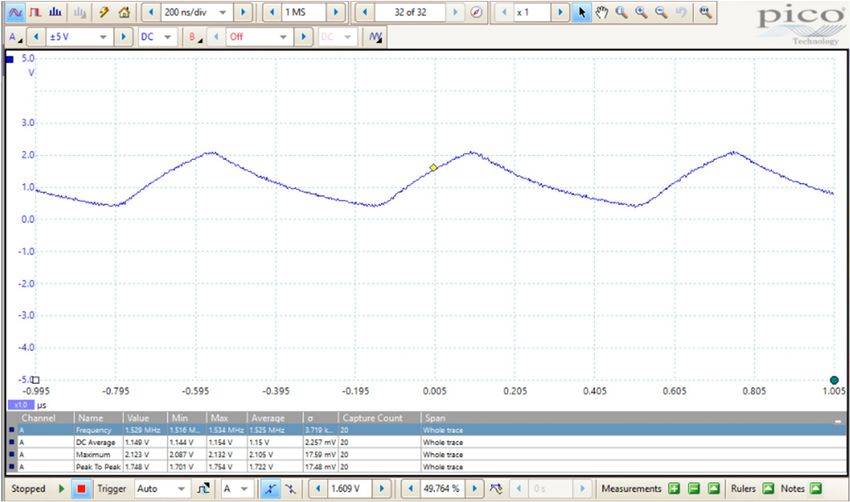Increase Channel B range right arrow

303,37
